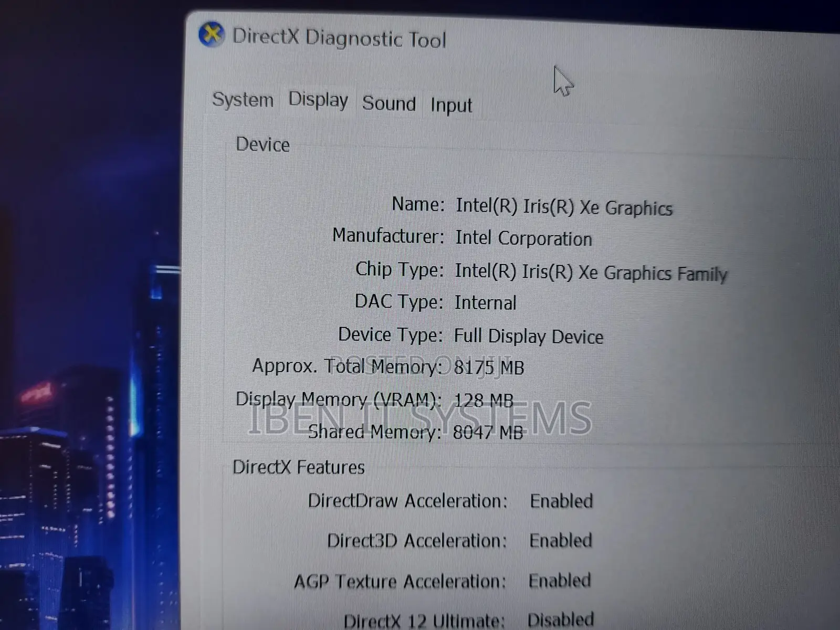Select the "8047 MB" shared memory value
The image size is (840, 630).
[x=488, y=433]
